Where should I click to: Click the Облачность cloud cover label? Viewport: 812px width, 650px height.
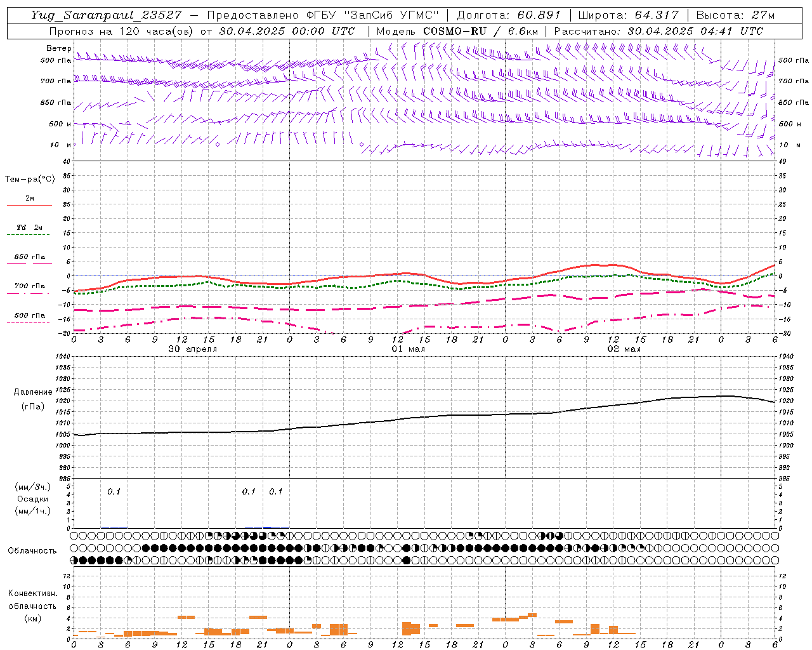click(x=32, y=550)
